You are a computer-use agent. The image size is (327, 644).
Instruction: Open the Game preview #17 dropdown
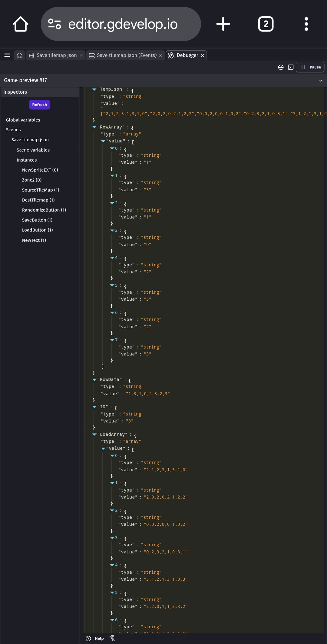point(320,81)
